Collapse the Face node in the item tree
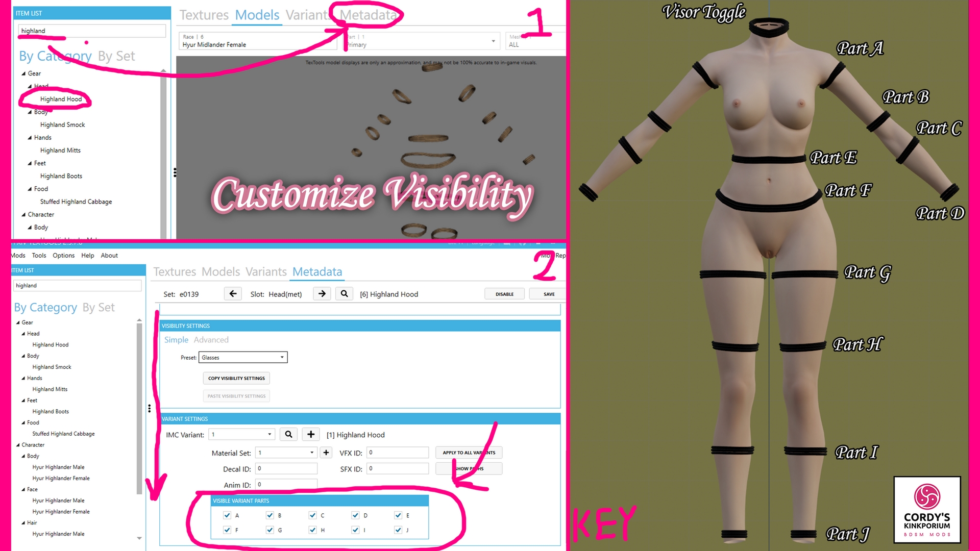This screenshot has height=551, width=980. 23,489
